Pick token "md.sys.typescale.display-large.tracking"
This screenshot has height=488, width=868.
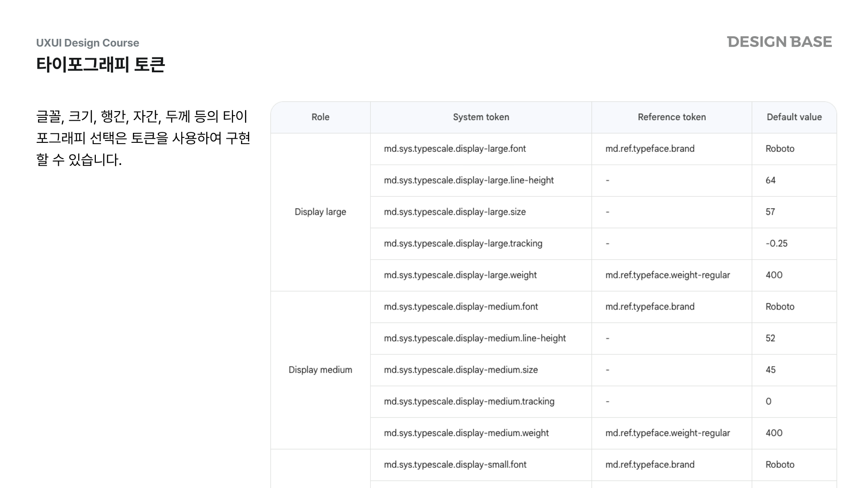463,244
